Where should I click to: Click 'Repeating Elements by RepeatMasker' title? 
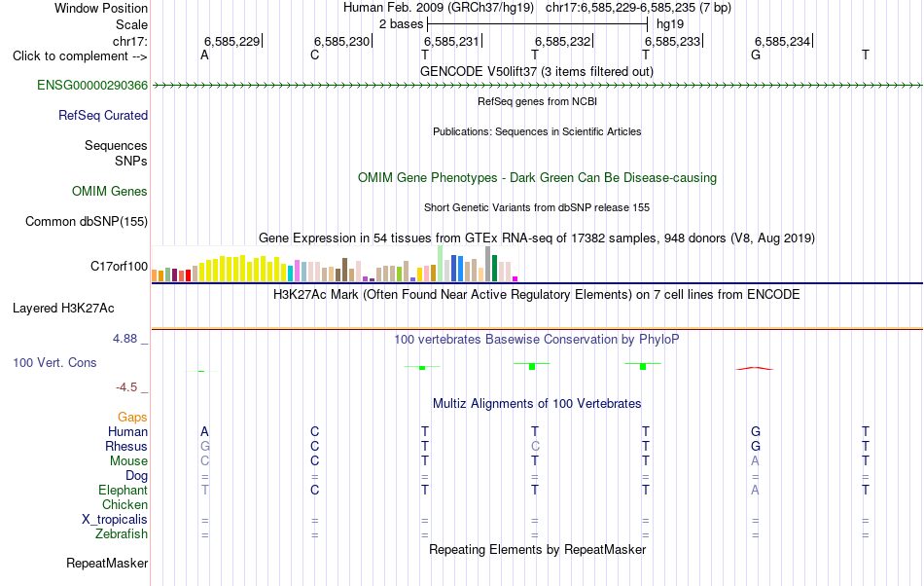point(538,549)
